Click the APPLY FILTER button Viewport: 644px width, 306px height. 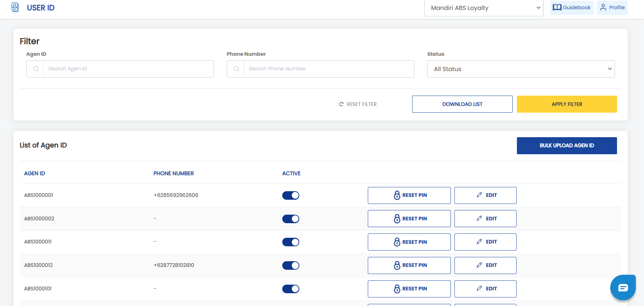[567, 104]
